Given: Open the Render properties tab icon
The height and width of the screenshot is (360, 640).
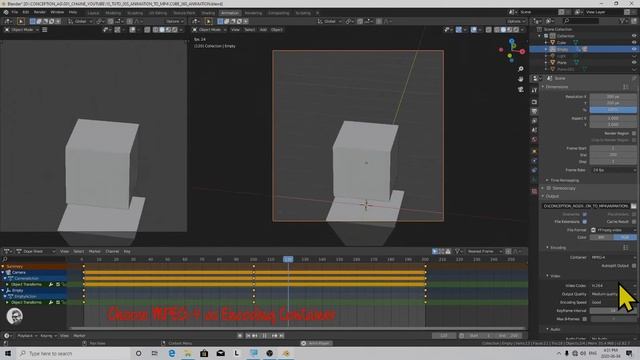Looking at the screenshot, I should 535,102.
